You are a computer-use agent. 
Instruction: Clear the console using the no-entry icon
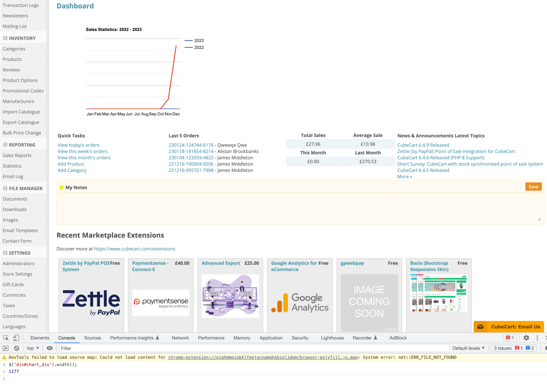17,348
